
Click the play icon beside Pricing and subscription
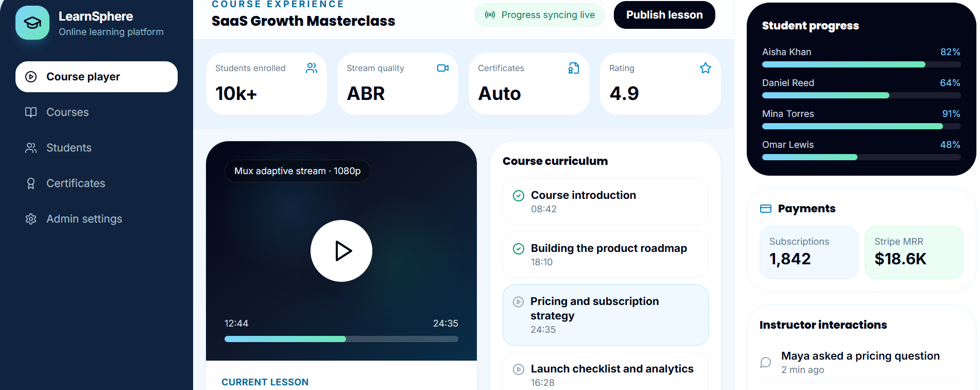pos(519,302)
